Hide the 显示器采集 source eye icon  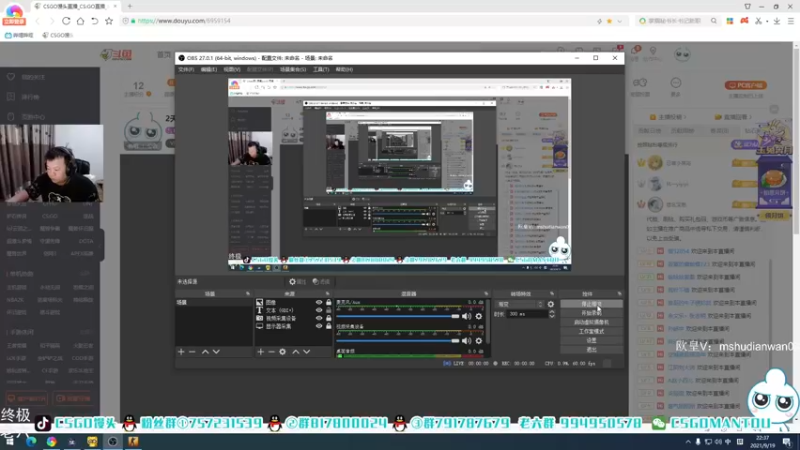tap(319, 326)
